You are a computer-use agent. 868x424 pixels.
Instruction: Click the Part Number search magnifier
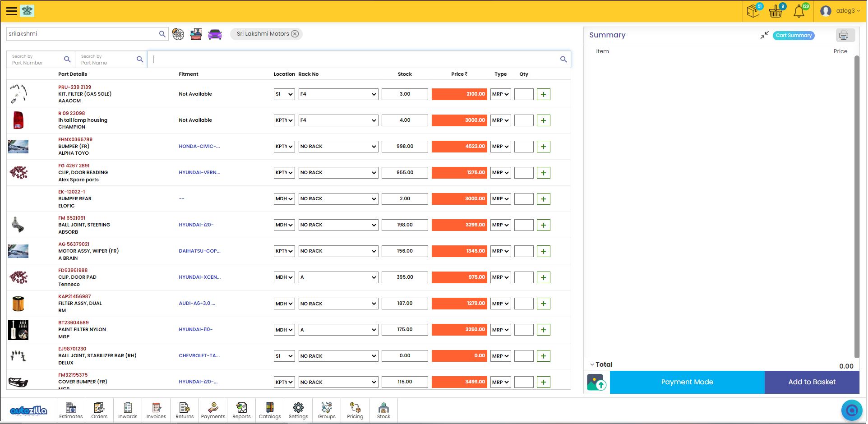point(67,59)
